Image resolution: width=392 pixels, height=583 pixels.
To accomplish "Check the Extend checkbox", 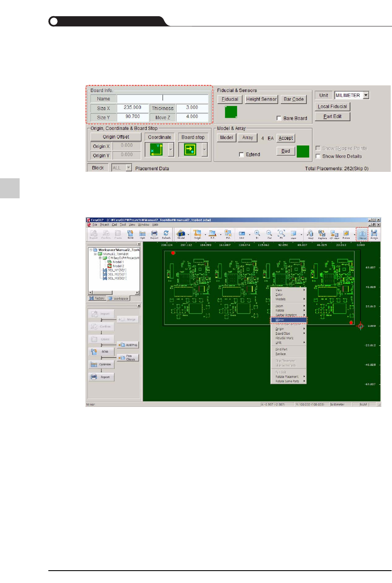I will point(241,154).
